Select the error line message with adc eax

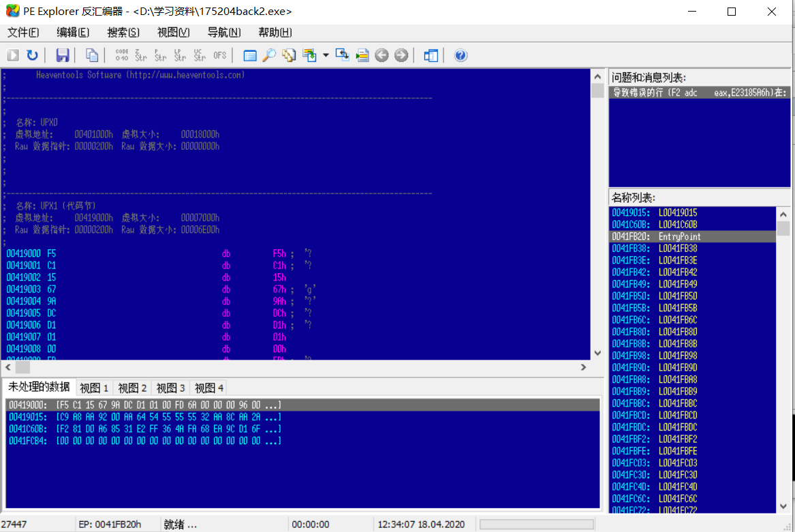click(x=700, y=93)
